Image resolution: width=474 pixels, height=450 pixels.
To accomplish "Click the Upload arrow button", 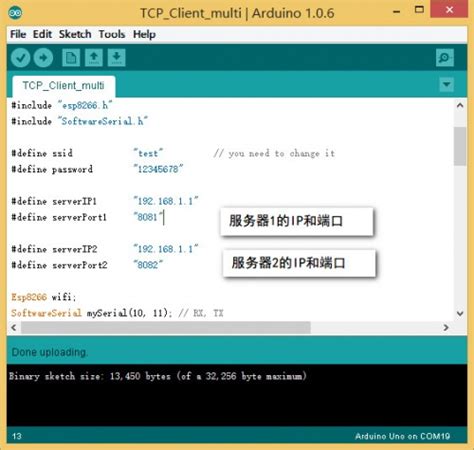I will click(x=43, y=58).
